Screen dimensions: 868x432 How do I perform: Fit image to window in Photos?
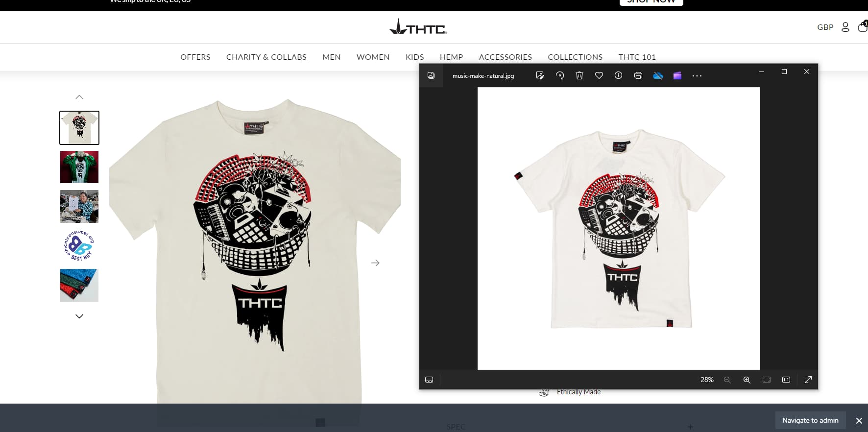[767, 380]
